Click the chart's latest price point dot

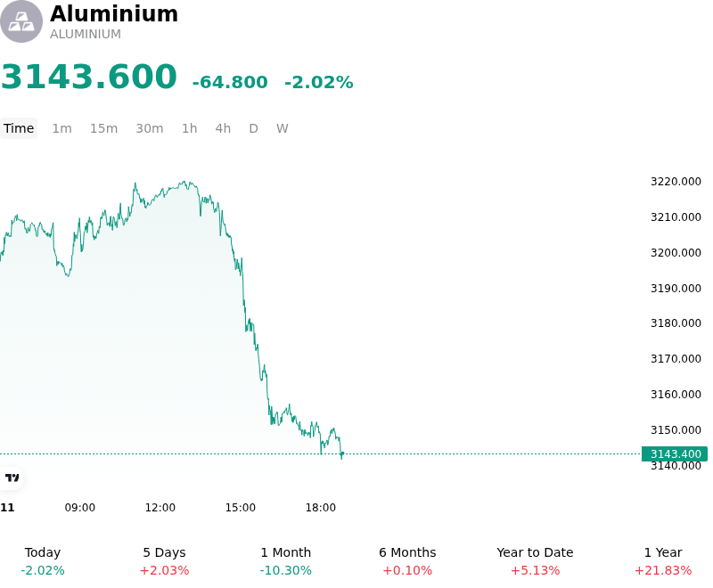pyautogui.click(x=342, y=453)
